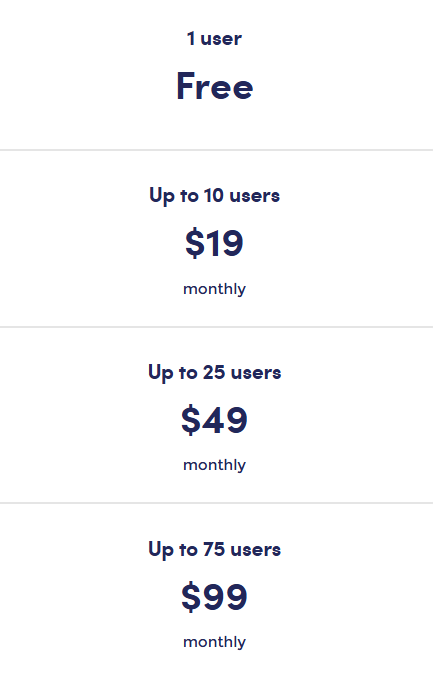This screenshot has width=433, height=673.
Task: Click the "Up to 25 users" heading
Action: click(214, 373)
